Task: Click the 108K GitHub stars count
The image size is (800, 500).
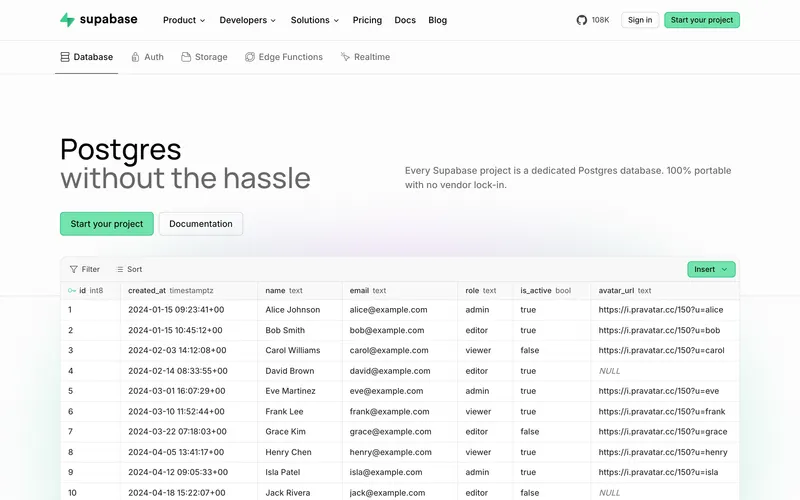Action: click(x=601, y=20)
